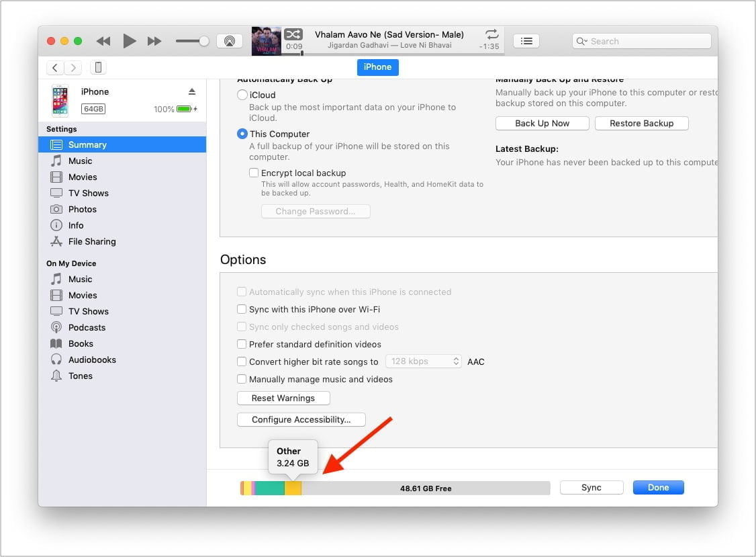Image resolution: width=756 pixels, height=557 pixels.
Task: Enable Manually manage music and videos
Action: click(242, 380)
